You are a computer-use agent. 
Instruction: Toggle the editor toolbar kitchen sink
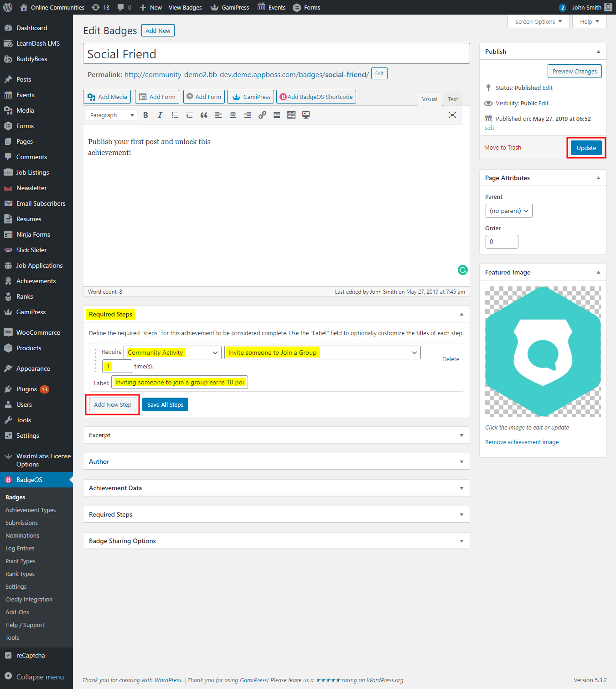point(291,115)
